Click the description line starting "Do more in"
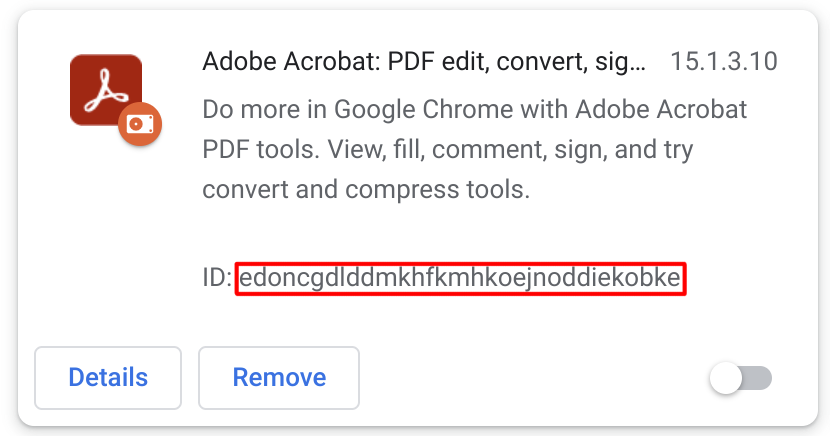 474,108
